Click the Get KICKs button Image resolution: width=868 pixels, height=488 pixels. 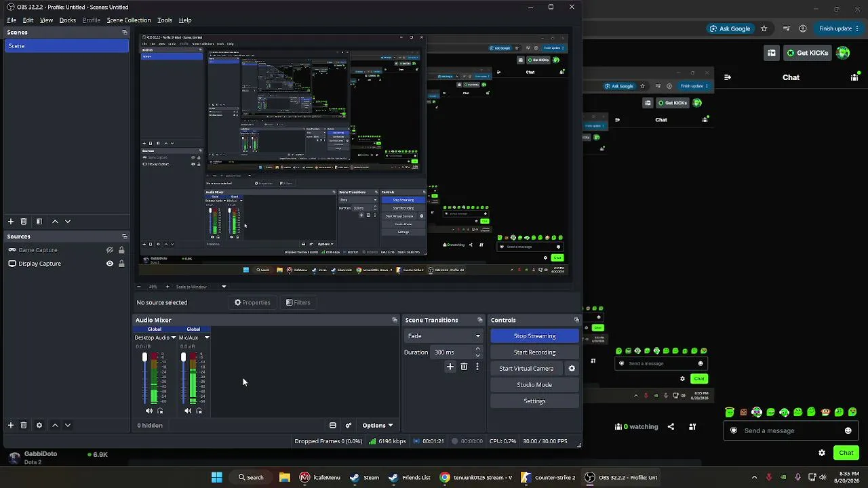point(807,53)
